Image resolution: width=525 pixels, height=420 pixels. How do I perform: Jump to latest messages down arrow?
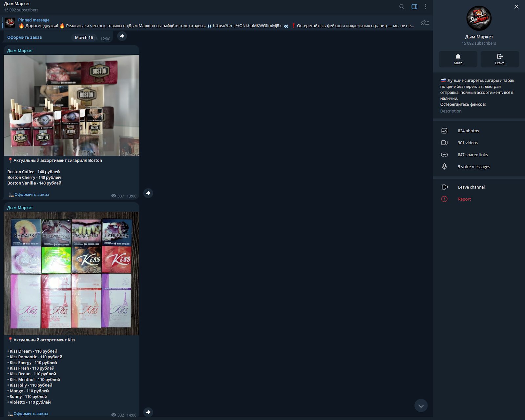[421, 406]
